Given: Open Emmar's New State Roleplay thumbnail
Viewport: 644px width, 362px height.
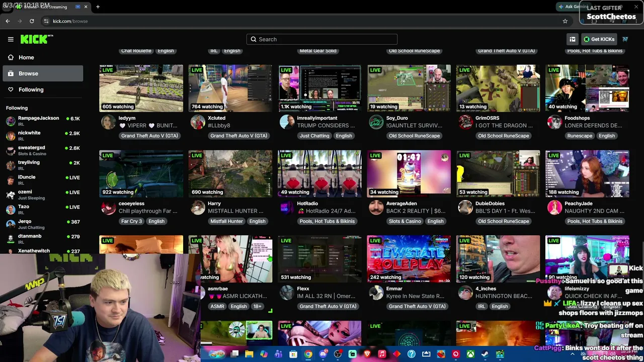Looking at the screenshot, I should [409, 259].
